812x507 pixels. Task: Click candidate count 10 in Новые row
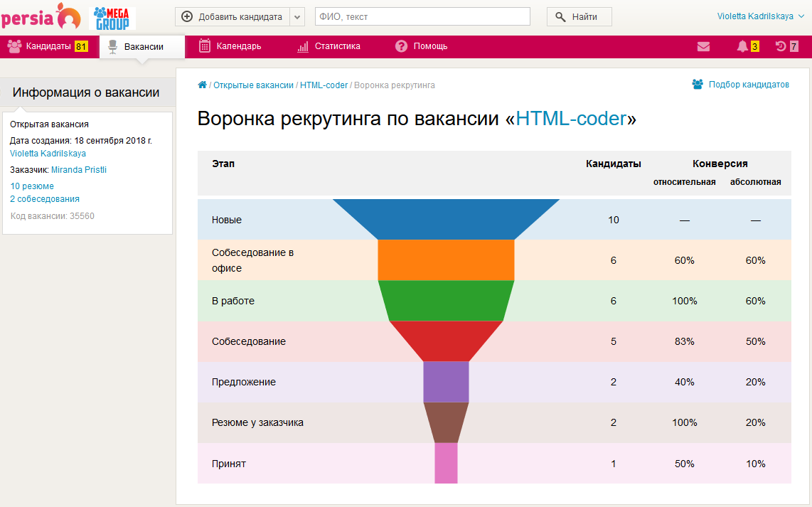(613, 220)
